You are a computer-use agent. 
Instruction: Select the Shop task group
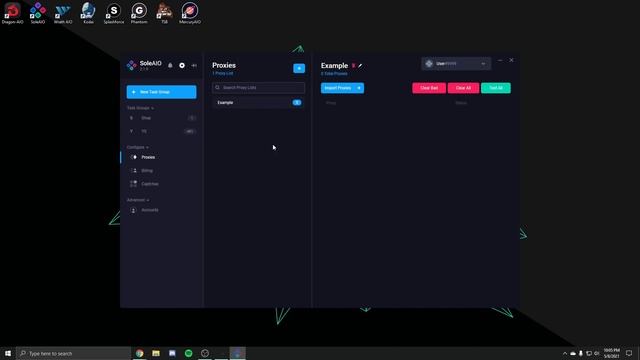click(162, 118)
